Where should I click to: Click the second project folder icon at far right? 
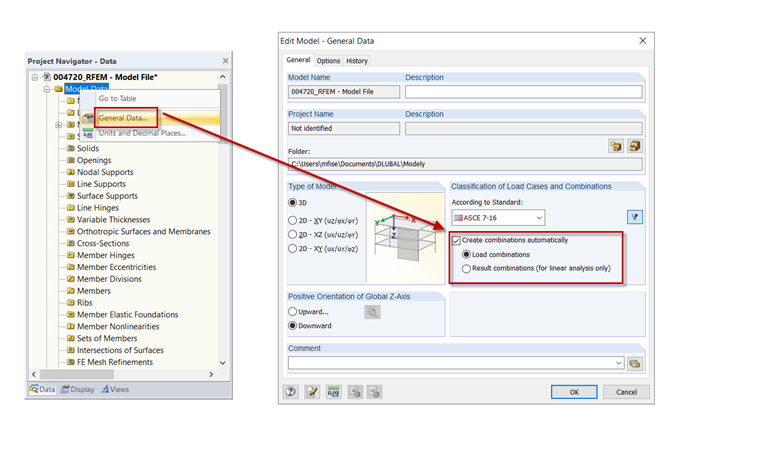(x=635, y=146)
